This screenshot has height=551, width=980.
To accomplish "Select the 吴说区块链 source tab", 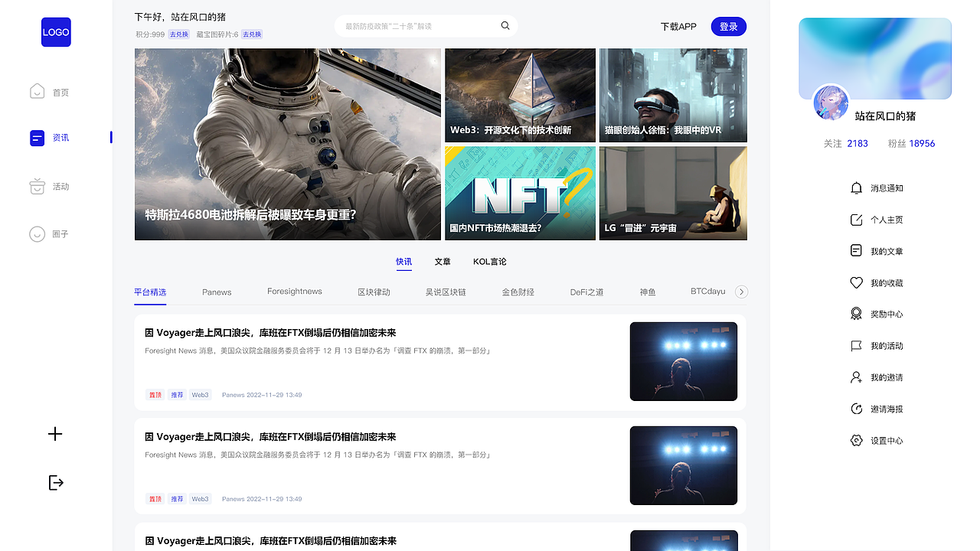I will pyautogui.click(x=446, y=292).
